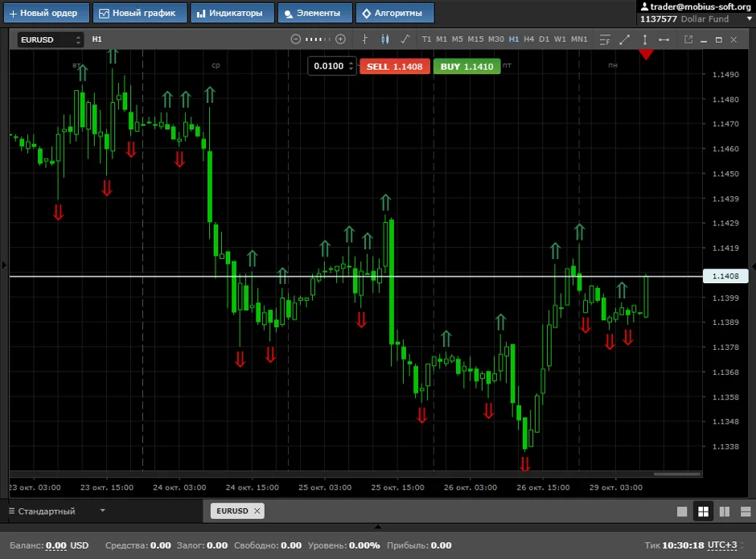Click the UTC+3 timezone selector
Screen dimensions: 756x559
coord(722,545)
